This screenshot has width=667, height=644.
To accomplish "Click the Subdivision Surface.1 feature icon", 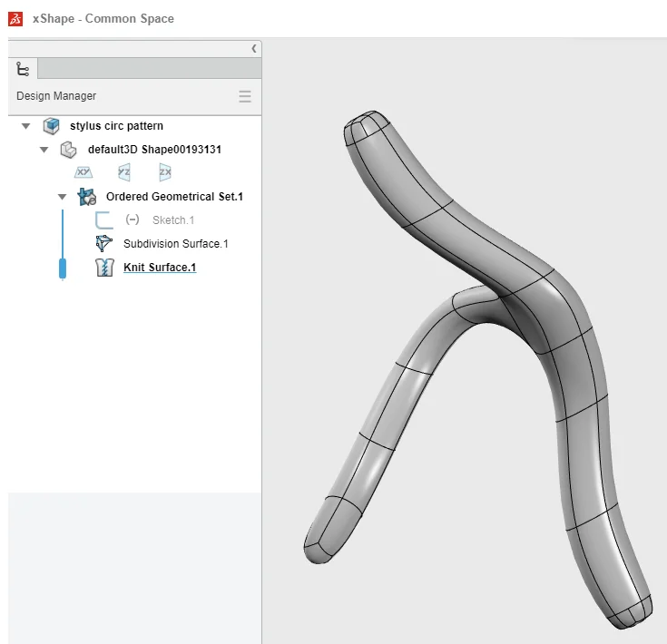I will [104, 243].
